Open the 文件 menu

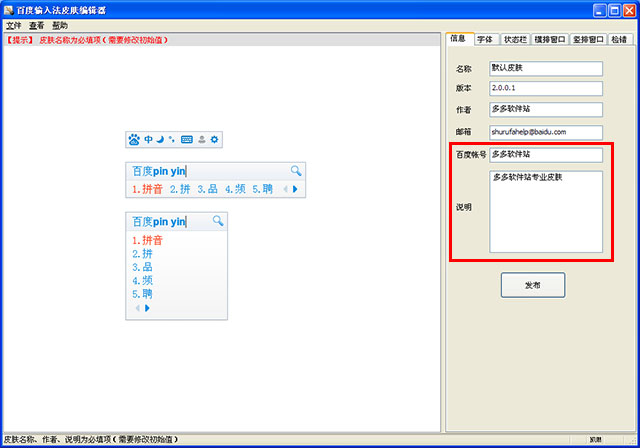13,26
